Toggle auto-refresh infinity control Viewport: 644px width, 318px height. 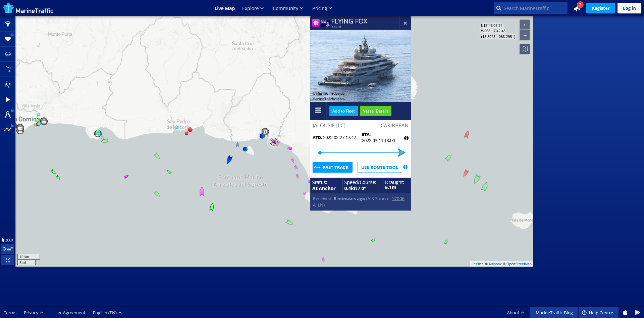tap(8, 249)
